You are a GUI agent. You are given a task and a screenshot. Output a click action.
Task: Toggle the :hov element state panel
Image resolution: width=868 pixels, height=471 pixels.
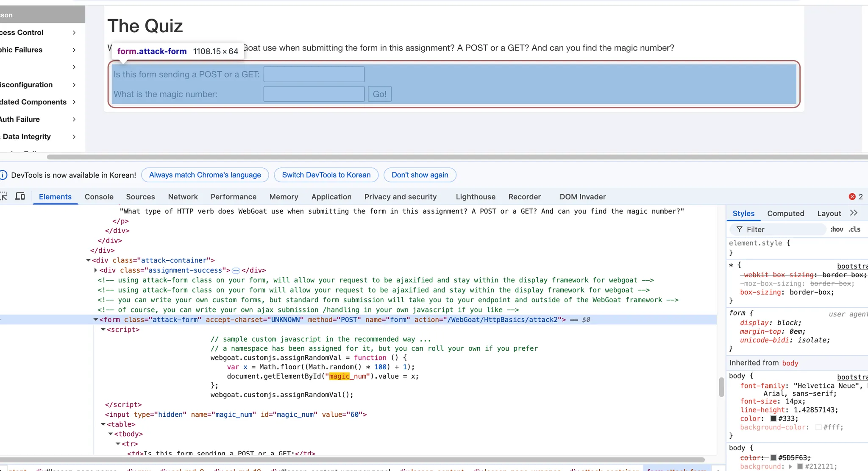(x=837, y=229)
